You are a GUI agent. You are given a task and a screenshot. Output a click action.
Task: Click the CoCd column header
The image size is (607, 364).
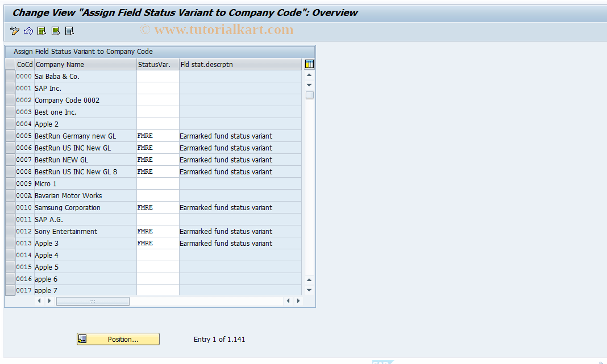(x=24, y=64)
